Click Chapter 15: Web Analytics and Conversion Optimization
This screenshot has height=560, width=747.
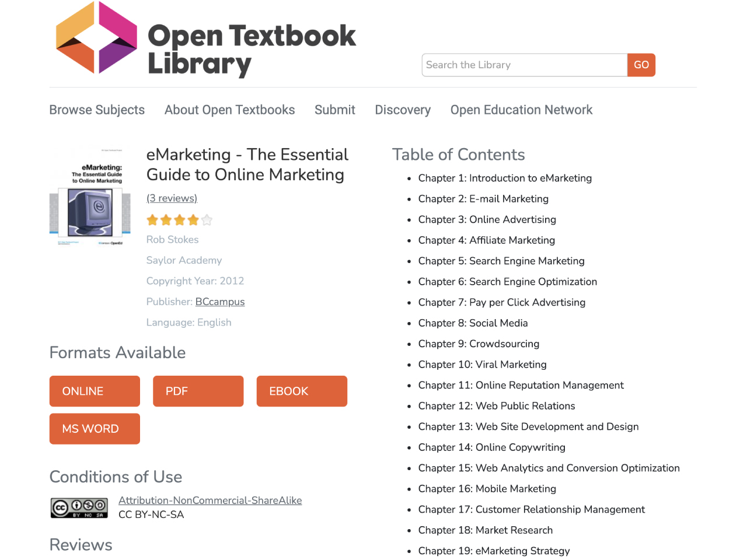coord(549,468)
